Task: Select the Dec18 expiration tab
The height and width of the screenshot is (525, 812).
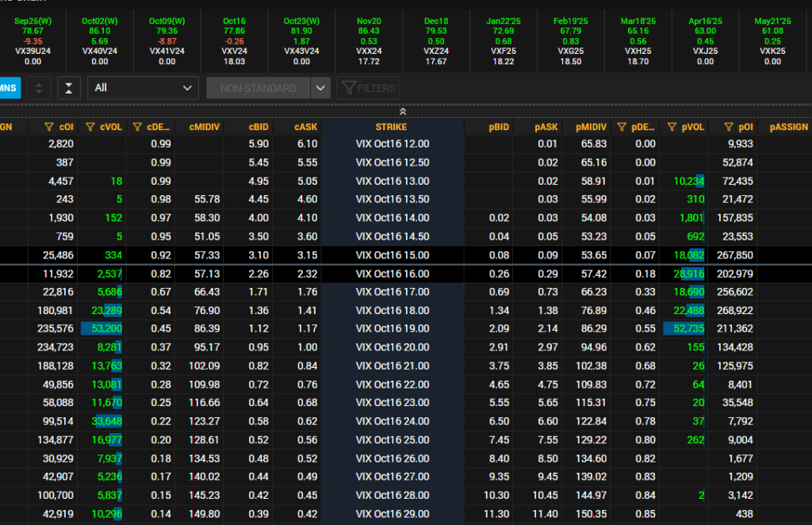Action: tap(437, 41)
